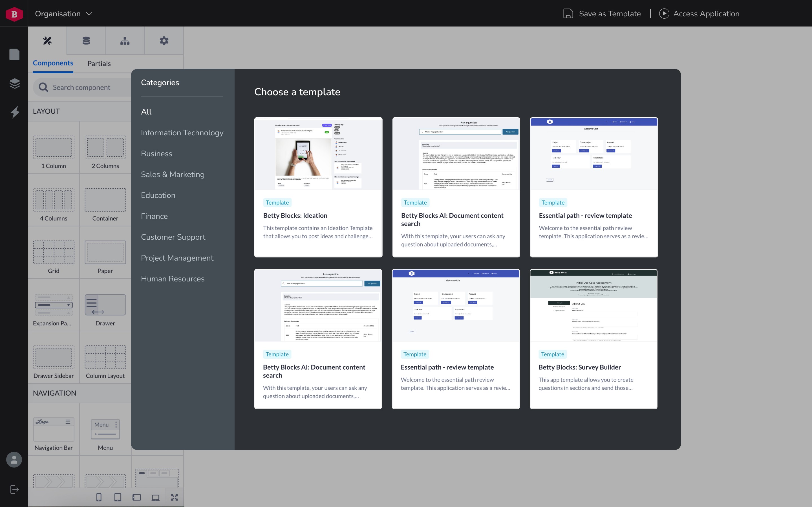Click the Save as Template disk icon
Image resolution: width=812 pixels, height=507 pixels.
coord(568,14)
